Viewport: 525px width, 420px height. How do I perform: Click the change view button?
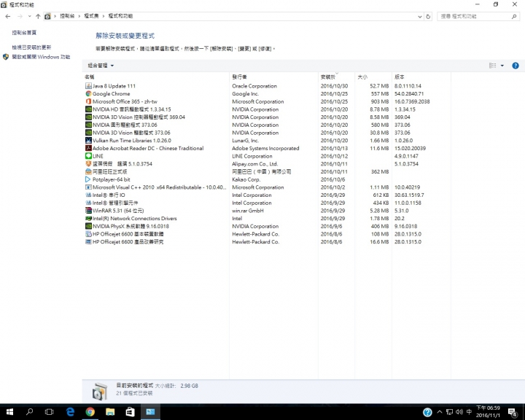492,66
